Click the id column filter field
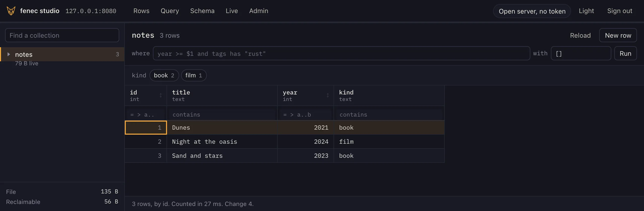The image size is (644, 211). tap(146, 115)
